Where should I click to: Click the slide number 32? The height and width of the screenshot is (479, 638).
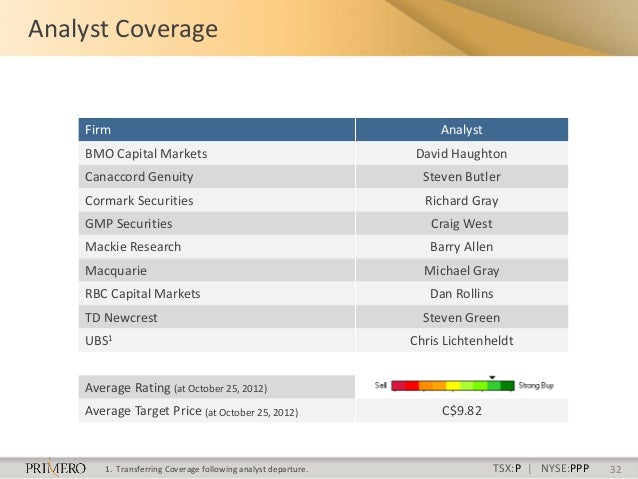tap(616, 468)
